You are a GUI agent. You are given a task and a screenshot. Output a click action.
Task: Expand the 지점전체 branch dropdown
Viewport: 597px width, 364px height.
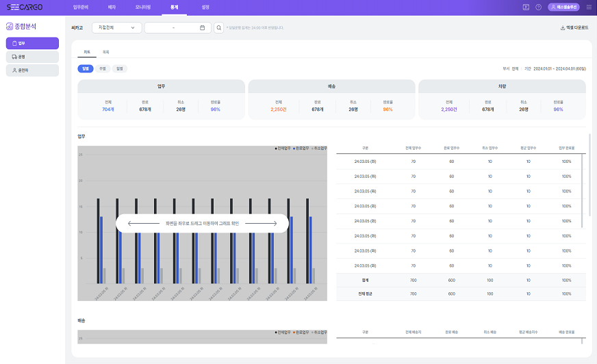116,28
